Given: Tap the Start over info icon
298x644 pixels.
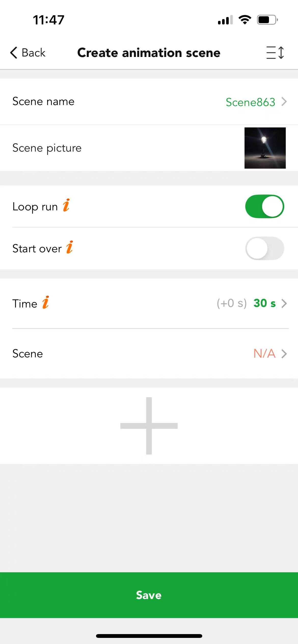Looking at the screenshot, I should pyautogui.click(x=70, y=247).
